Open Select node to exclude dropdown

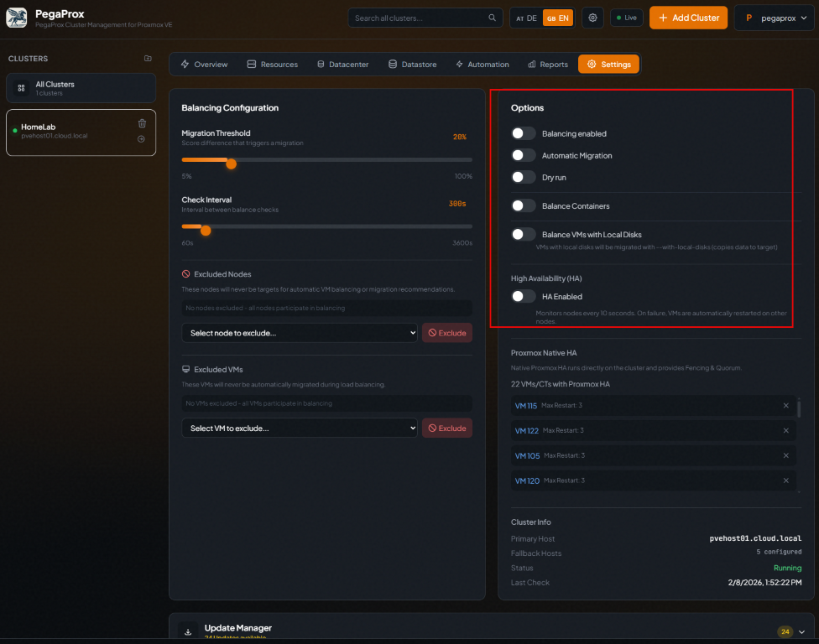(300, 333)
